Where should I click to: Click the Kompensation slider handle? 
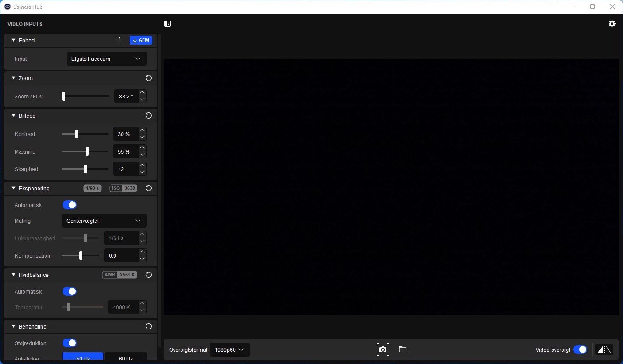80,255
